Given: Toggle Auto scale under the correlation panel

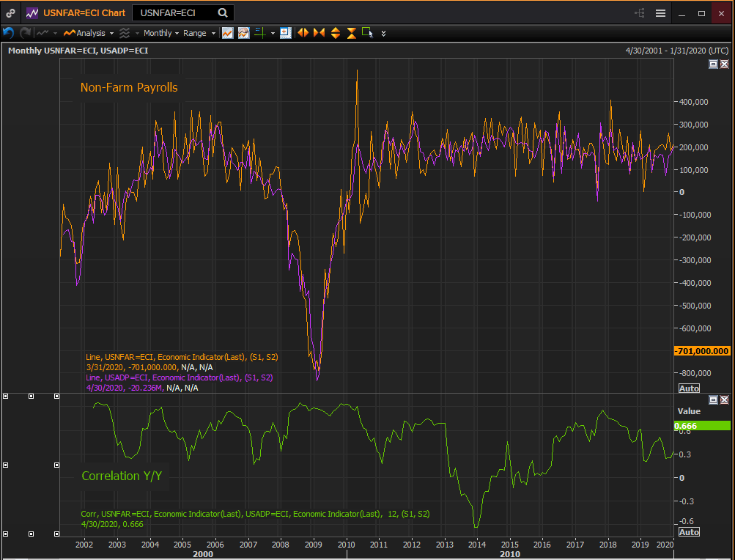Looking at the screenshot, I should point(689,532).
